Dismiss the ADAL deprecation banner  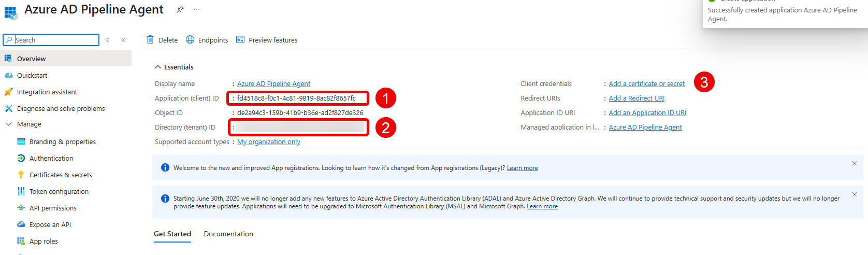pos(854,194)
